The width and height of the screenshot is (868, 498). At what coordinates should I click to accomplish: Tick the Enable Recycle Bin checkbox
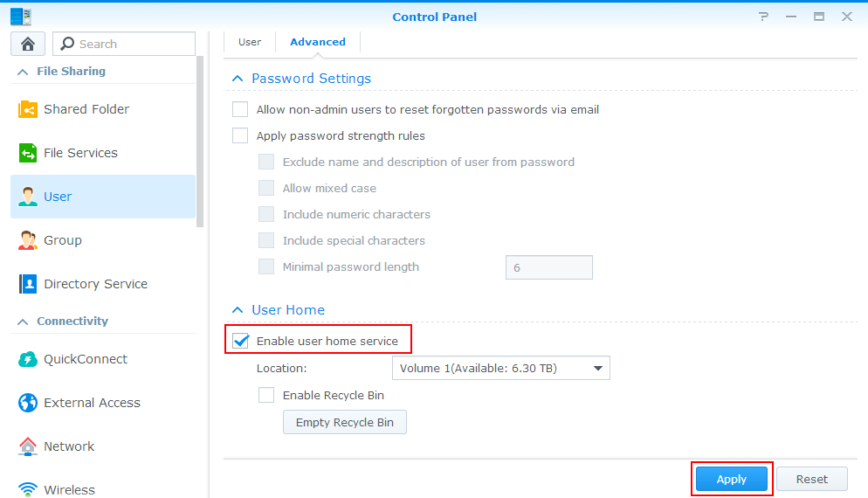[x=266, y=395]
